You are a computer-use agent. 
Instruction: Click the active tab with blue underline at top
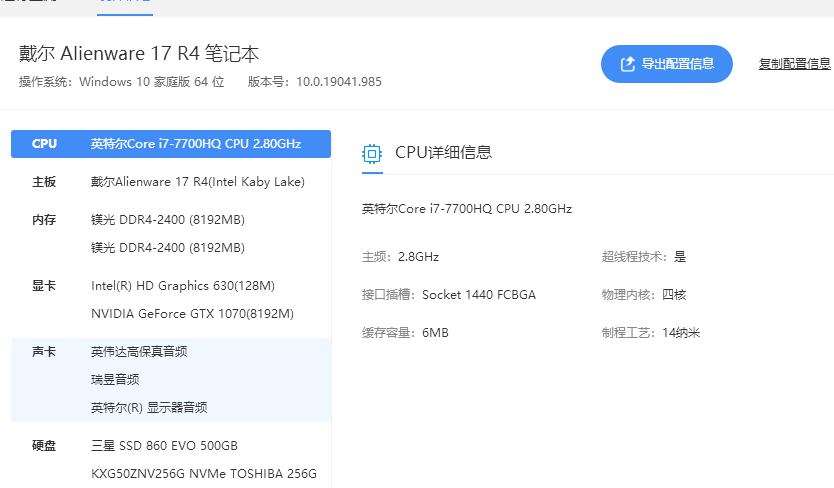click(x=125, y=6)
